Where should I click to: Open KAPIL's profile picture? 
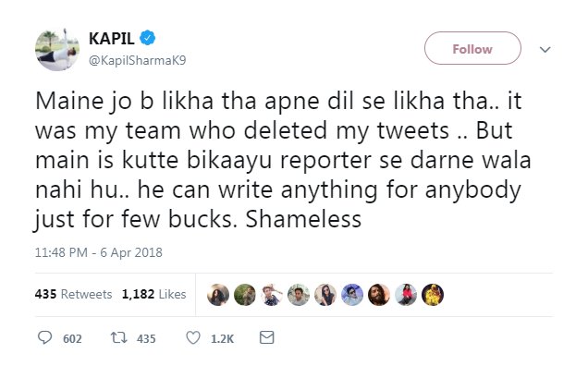pyautogui.click(x=57, y=49)
